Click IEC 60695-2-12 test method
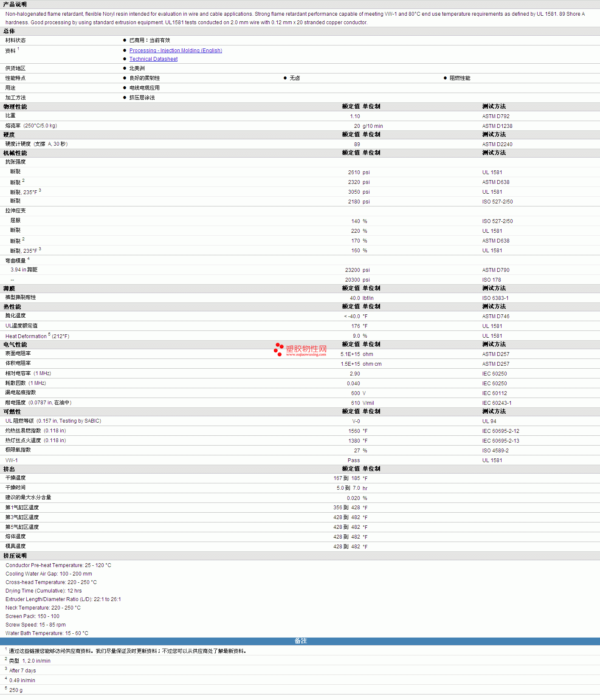The height and width of the screenshot is (700, 600). [x=501, y=431]
